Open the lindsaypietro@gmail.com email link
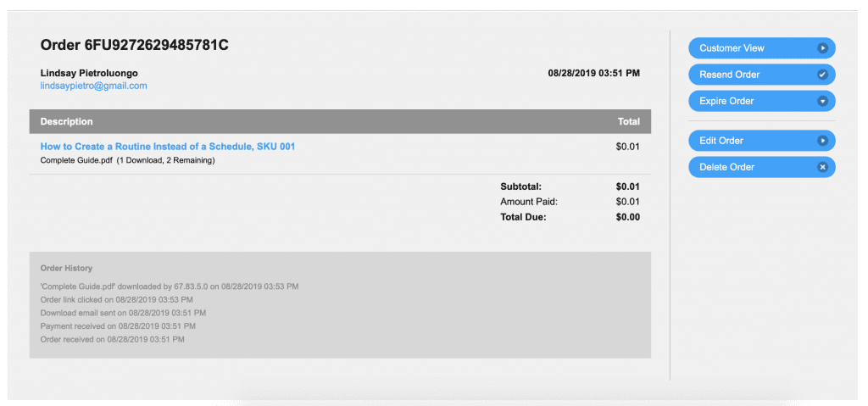Screen dimensions: 868x406 tap(93, 86)
